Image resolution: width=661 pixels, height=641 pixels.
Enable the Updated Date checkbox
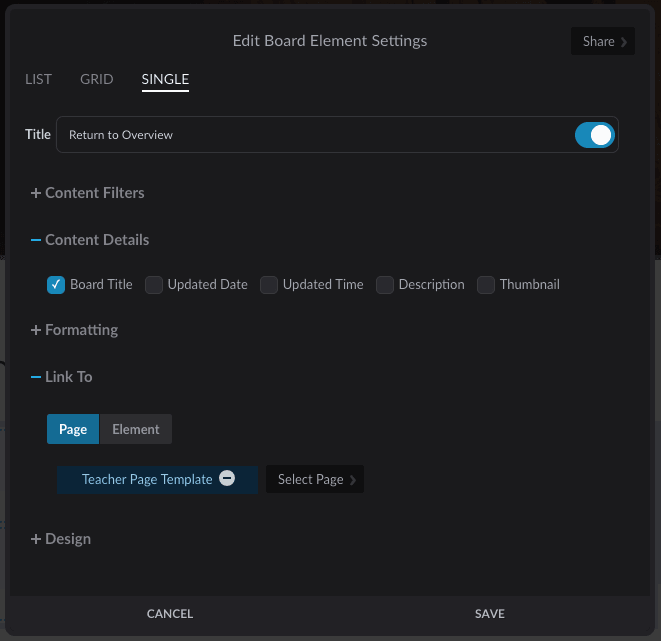click(154, 285)
